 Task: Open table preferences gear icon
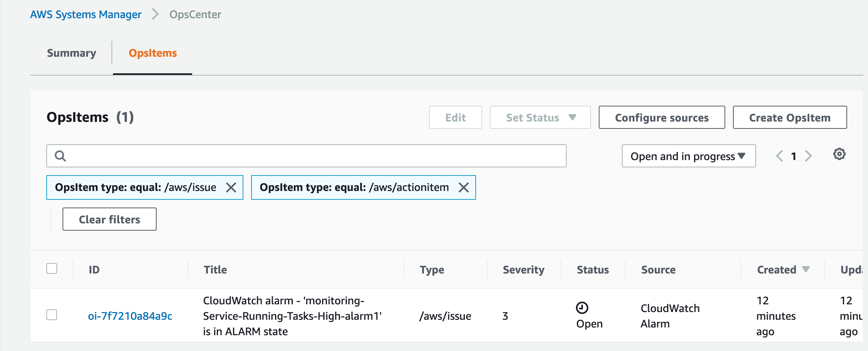tap(839, 154)
